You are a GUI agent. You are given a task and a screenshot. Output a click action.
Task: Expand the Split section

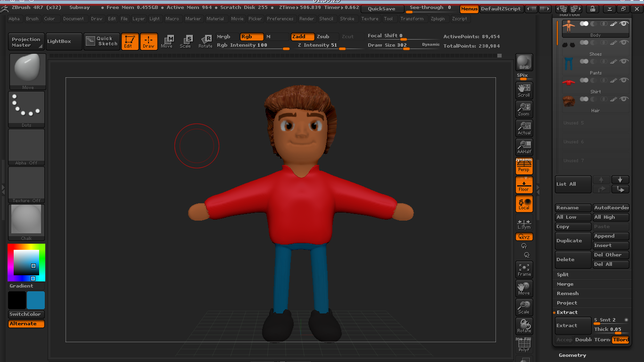(x=563, y=274)
